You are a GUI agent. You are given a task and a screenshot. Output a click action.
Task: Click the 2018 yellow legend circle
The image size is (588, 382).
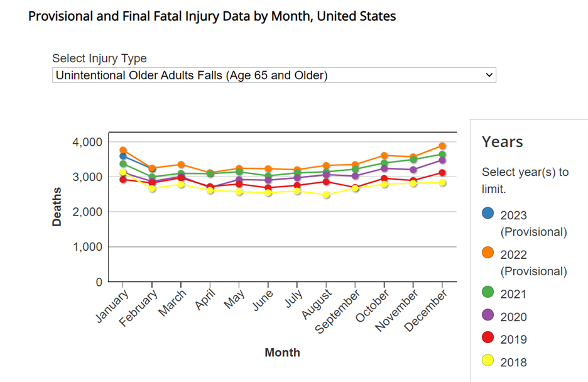[x=488, y=361]
